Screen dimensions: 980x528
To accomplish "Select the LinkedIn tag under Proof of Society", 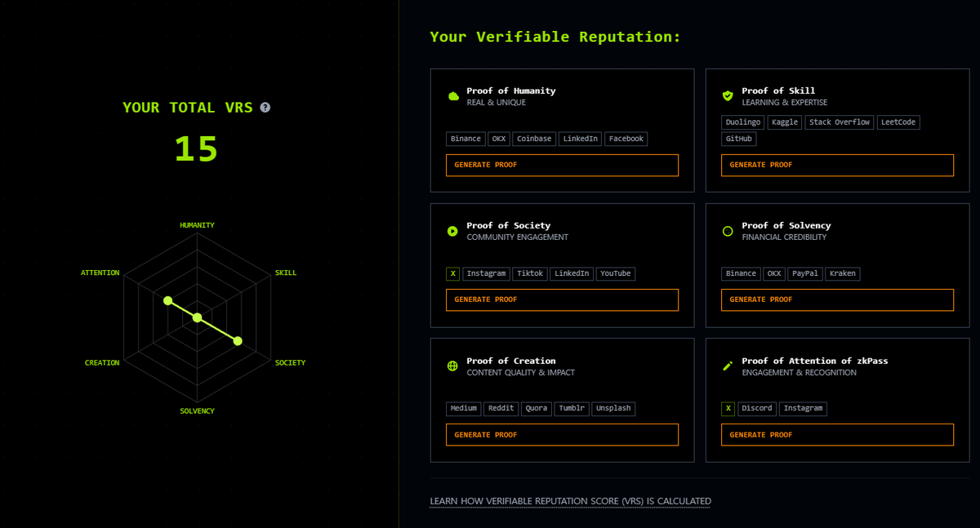I will (572, 273).
